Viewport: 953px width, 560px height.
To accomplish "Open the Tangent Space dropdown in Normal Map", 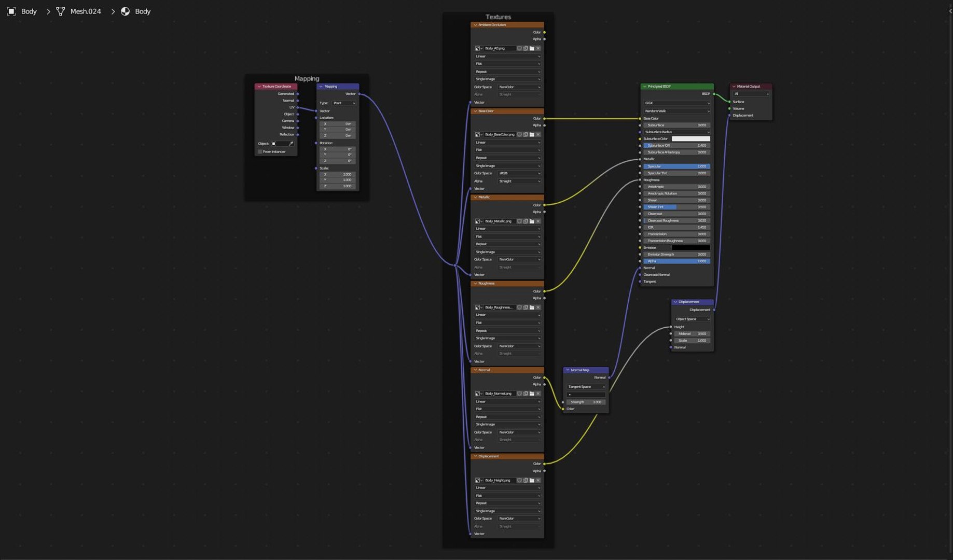I will click(586, 387).
